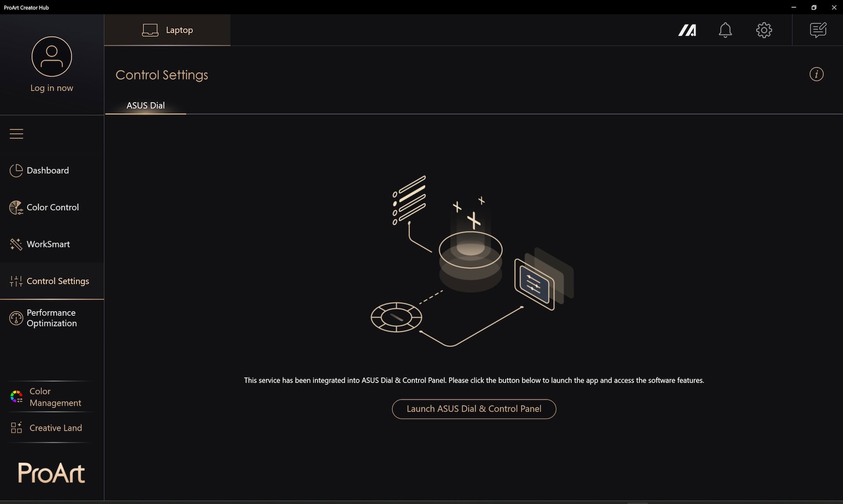The height and width of the screenshot is (504, 843).
Task: Click the Control Settings sliders icon
Action: 16,281
